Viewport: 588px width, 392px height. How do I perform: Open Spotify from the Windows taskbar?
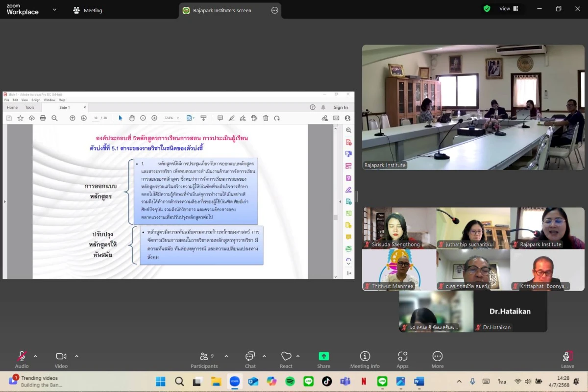click(290, 381)
